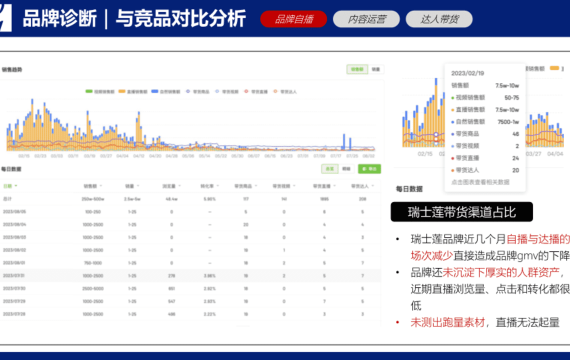Image resolution: width=570 pixels, height=360 pixels.
Task: Click the 带货达人 row in the tooltip
Action: point(485,170)
